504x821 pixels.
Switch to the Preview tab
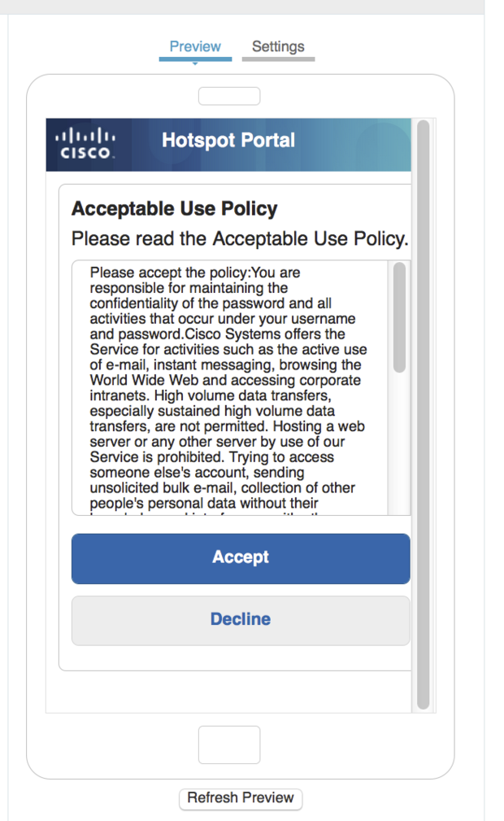click(x=195, y=46)
